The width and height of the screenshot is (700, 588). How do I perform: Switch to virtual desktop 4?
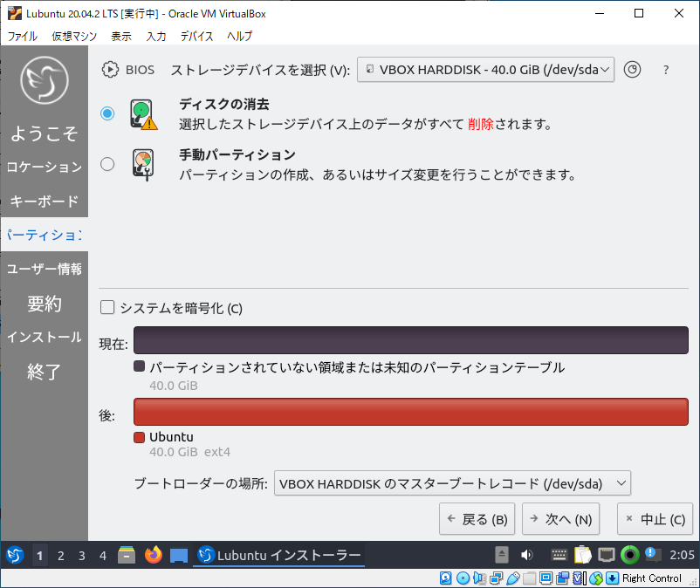click(x=103, y=556)
